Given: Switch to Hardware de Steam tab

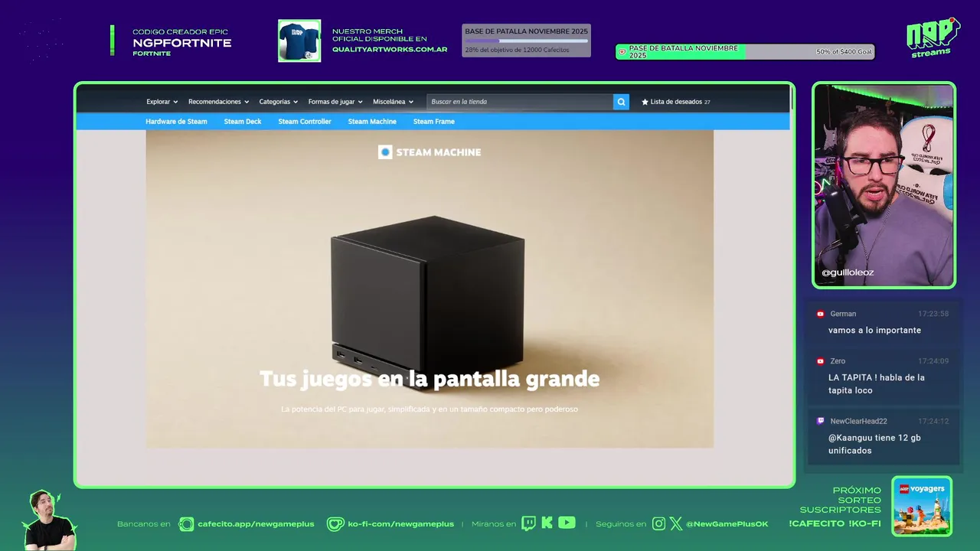Looking at the screenshot, I should tap(176, 122).
